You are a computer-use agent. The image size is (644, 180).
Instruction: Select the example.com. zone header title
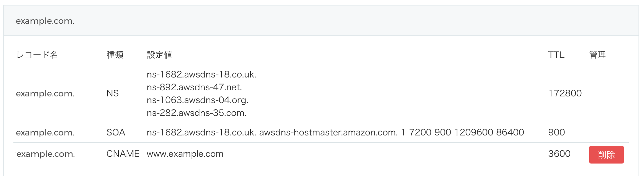point(45,21)
